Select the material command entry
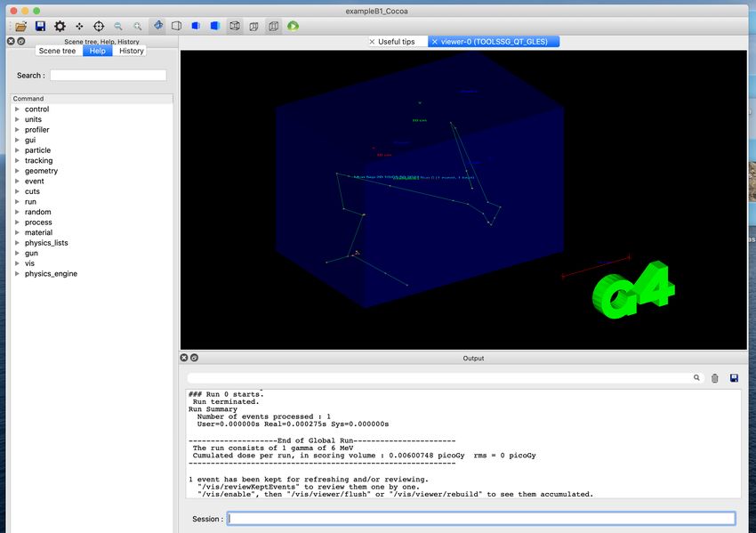Image resolution: width=756 pixels, height=533 pixels. (x=38, y=232)
